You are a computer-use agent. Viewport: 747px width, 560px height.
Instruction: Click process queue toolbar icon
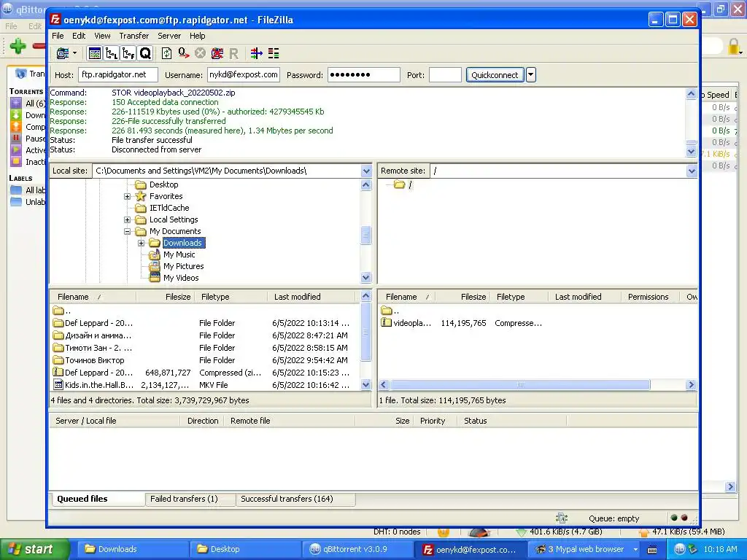coord(183,53)
